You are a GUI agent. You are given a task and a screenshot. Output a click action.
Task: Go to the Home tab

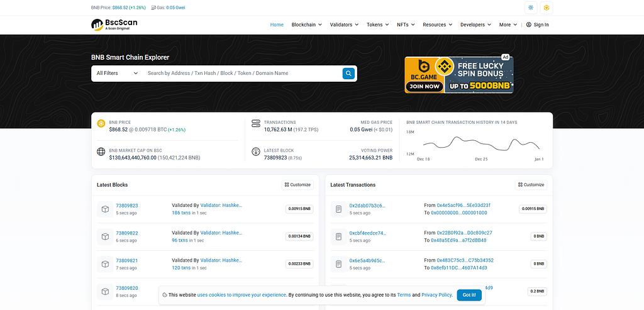coord(277,25)
